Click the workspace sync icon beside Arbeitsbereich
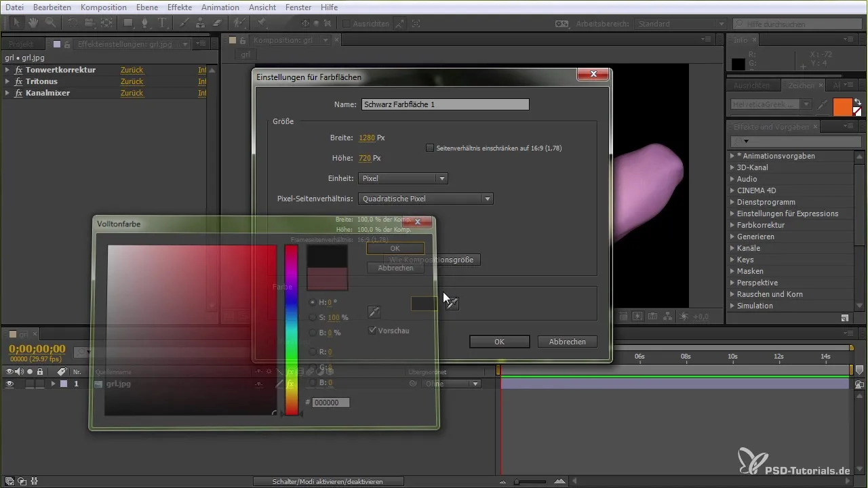 561,23
